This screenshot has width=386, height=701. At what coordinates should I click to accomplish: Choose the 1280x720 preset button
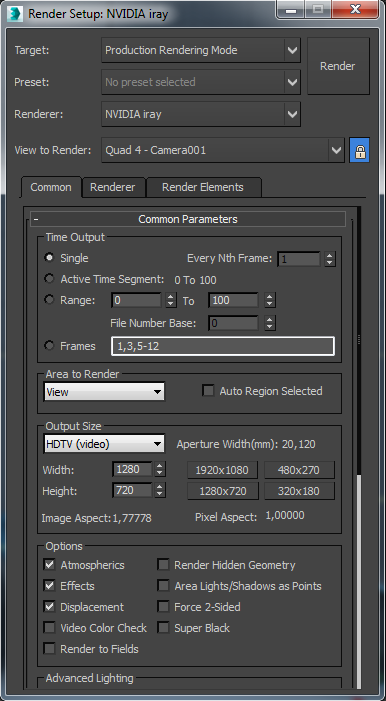[223, 491]
